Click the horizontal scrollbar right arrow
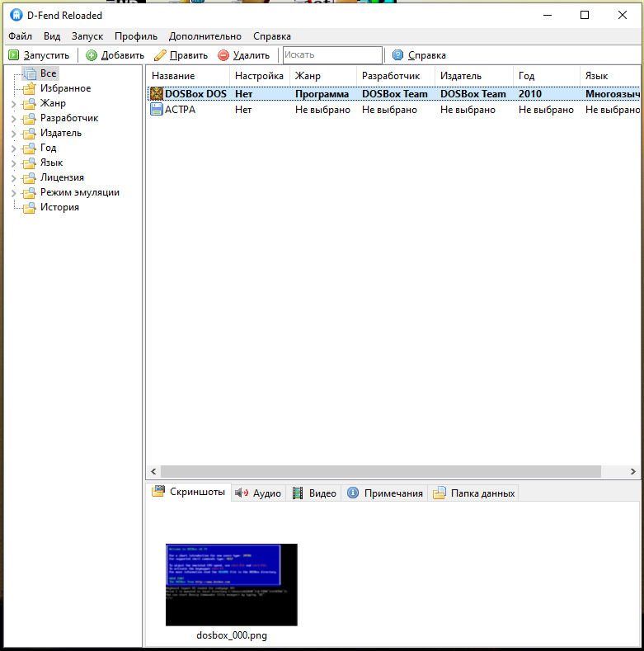The height and width of the screenshot is (651, 644). point(632,471)
